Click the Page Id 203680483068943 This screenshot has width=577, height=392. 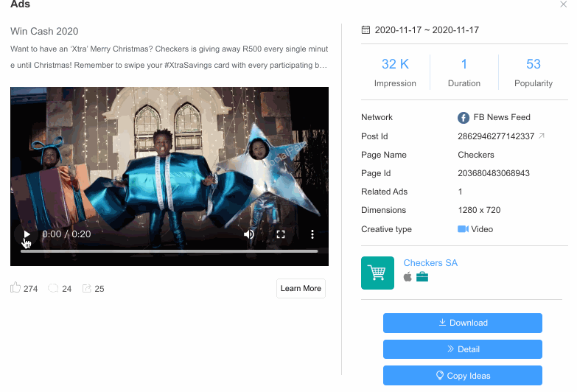[494, 173]
